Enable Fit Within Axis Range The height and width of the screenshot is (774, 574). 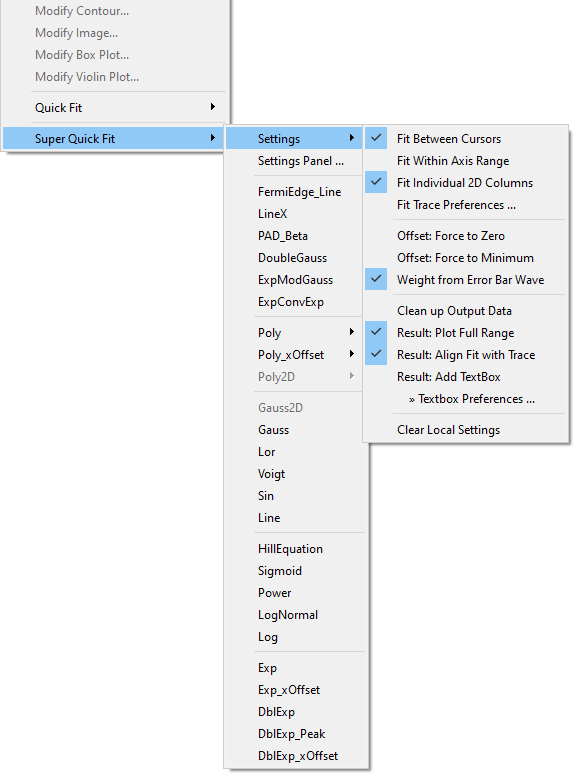pyautogui.click(x=465, y=161)
